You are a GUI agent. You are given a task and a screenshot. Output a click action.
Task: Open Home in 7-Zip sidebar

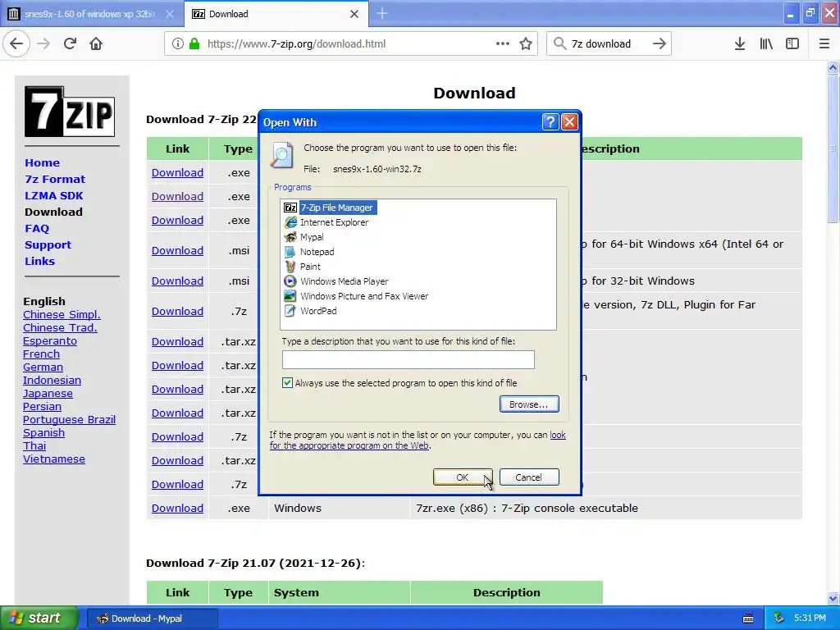tap(42, 163)
